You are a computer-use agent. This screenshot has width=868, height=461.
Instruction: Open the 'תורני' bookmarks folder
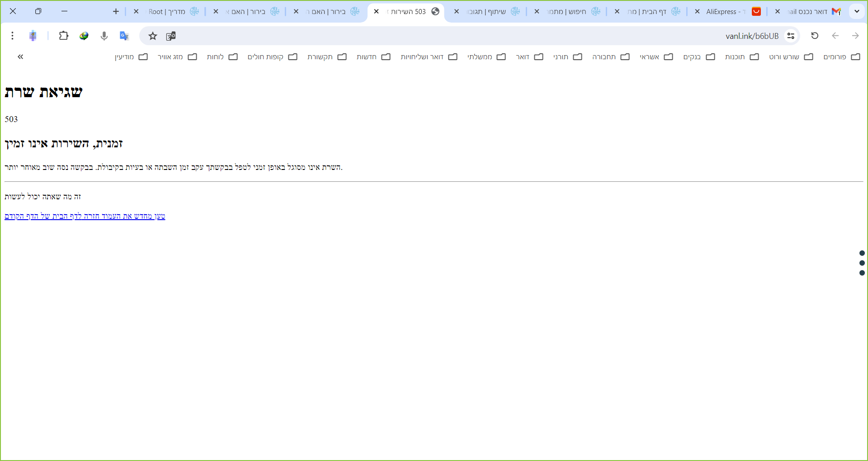coord(568,57)
